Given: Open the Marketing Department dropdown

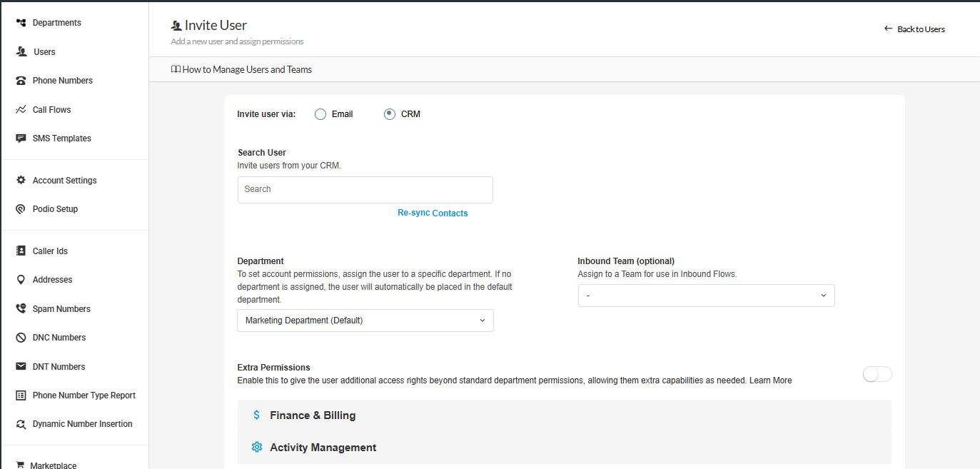Looking at the screenshot, I should pyautogui.click(x=365, y=321).
